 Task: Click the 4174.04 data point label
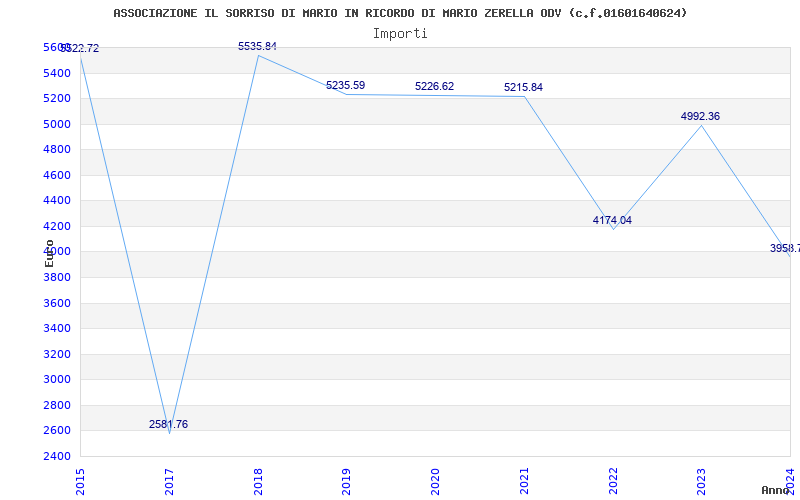(x=612, y=220)
